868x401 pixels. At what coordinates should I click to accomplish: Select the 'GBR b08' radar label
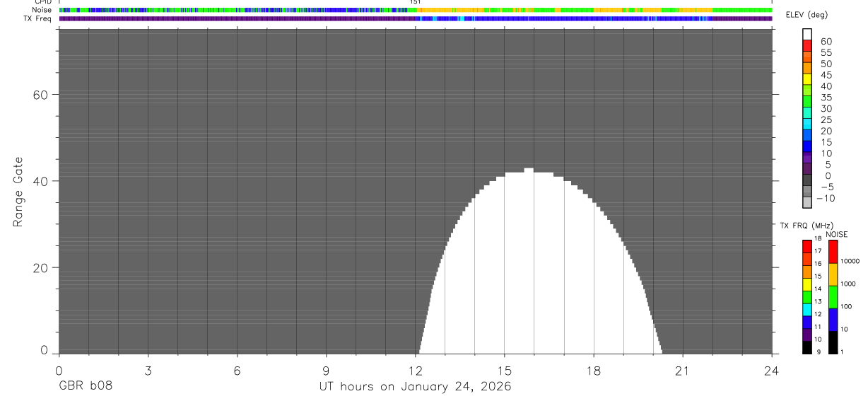85,387
